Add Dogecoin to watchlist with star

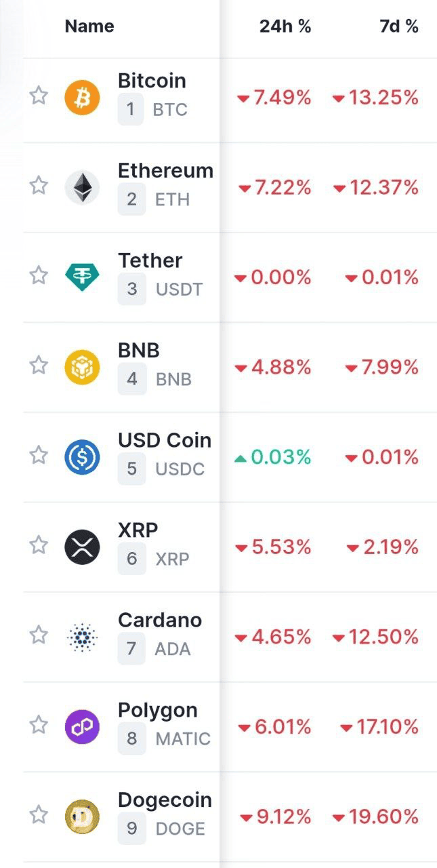coord(39,814)
